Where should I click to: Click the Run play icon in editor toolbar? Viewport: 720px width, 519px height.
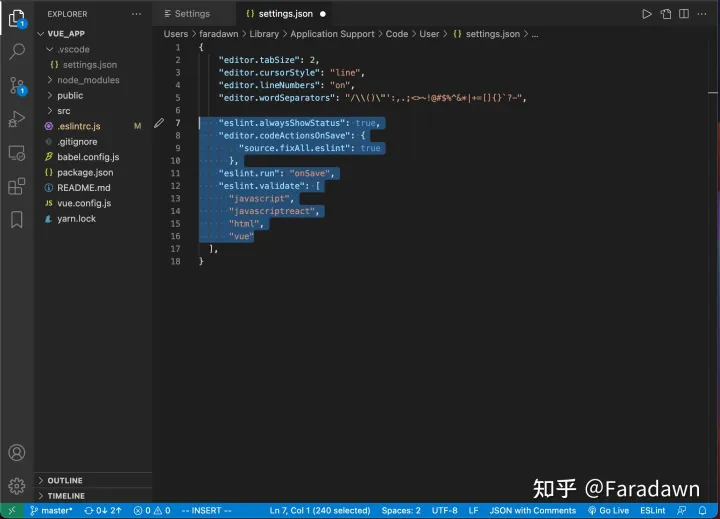click(647, 14)
